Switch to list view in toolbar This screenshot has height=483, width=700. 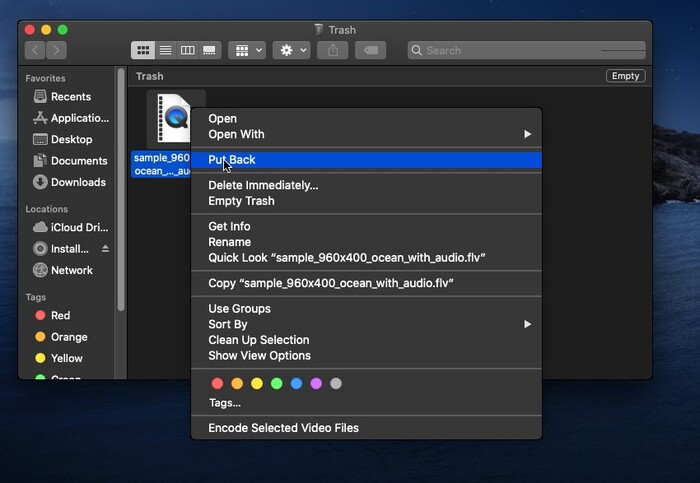point(165,50)
